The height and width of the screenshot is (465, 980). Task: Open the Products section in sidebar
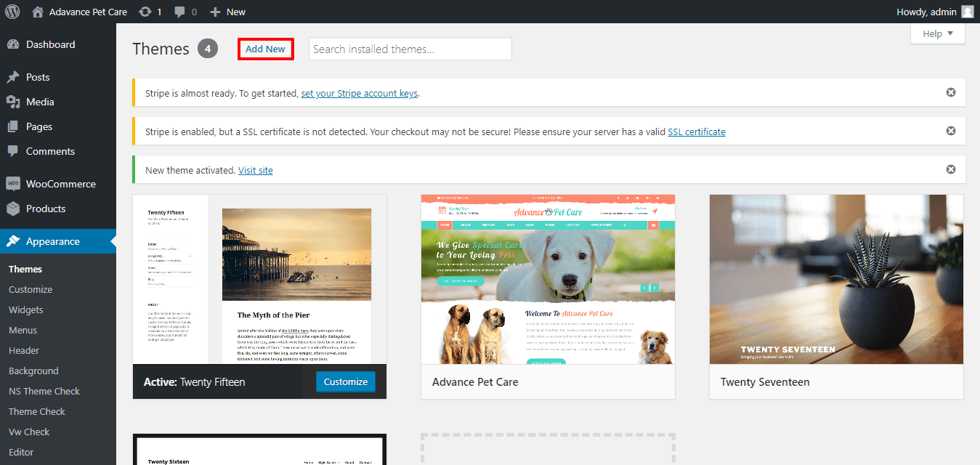[x=45, y=209]
